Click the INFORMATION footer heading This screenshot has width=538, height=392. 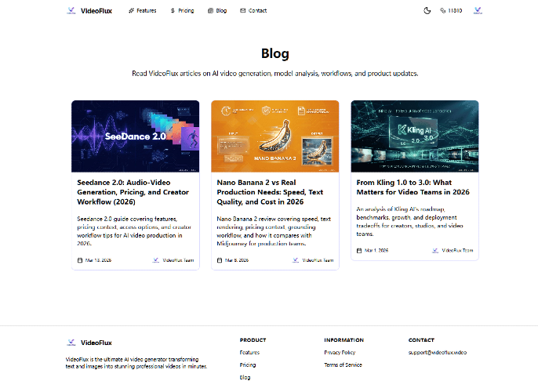click(x=344, y=340)
